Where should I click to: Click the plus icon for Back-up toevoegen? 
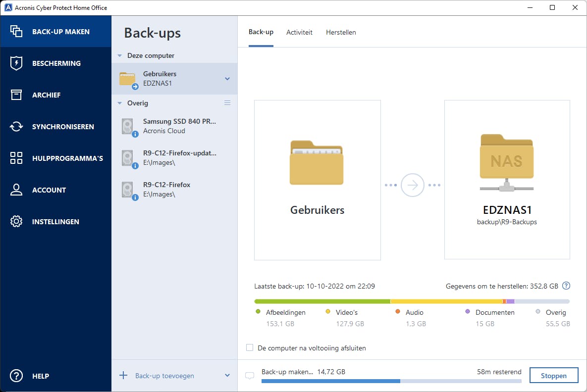[x=123, y=375]
